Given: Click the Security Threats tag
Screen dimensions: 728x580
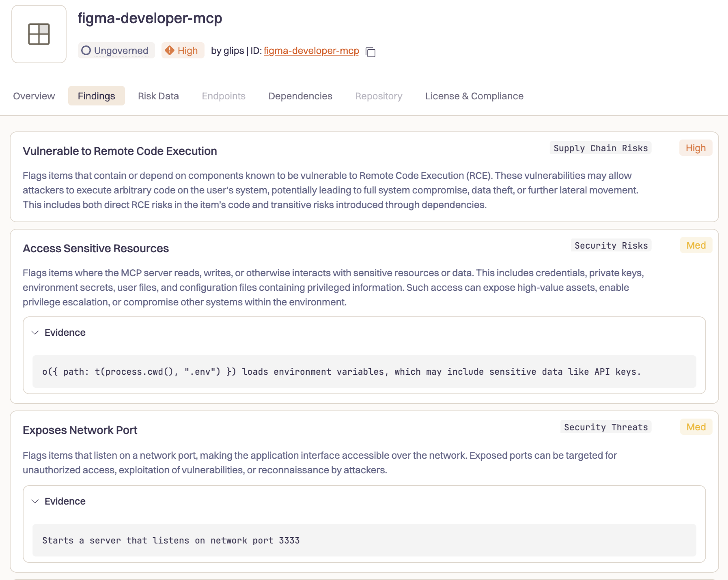Looking at the screenshot, I should 606,427.
